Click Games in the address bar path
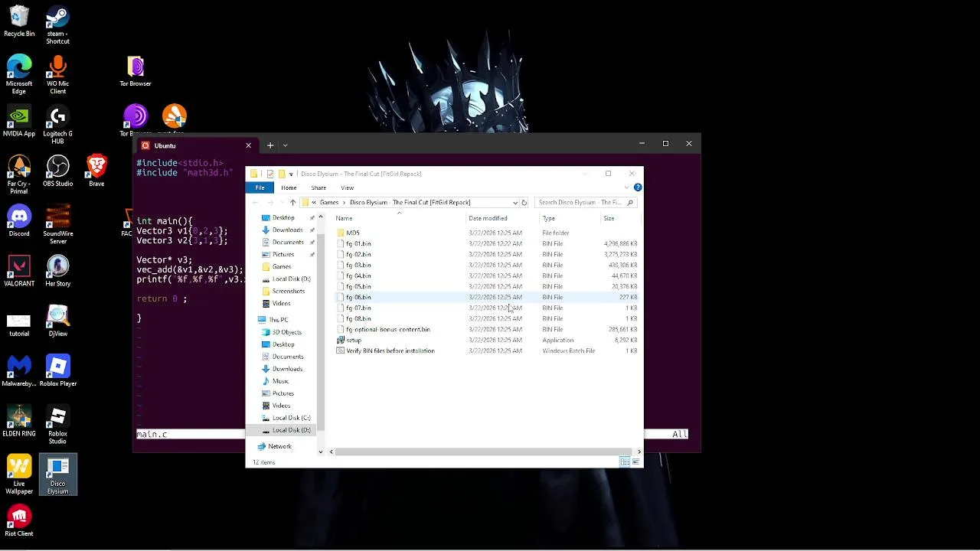 (329, 203)
